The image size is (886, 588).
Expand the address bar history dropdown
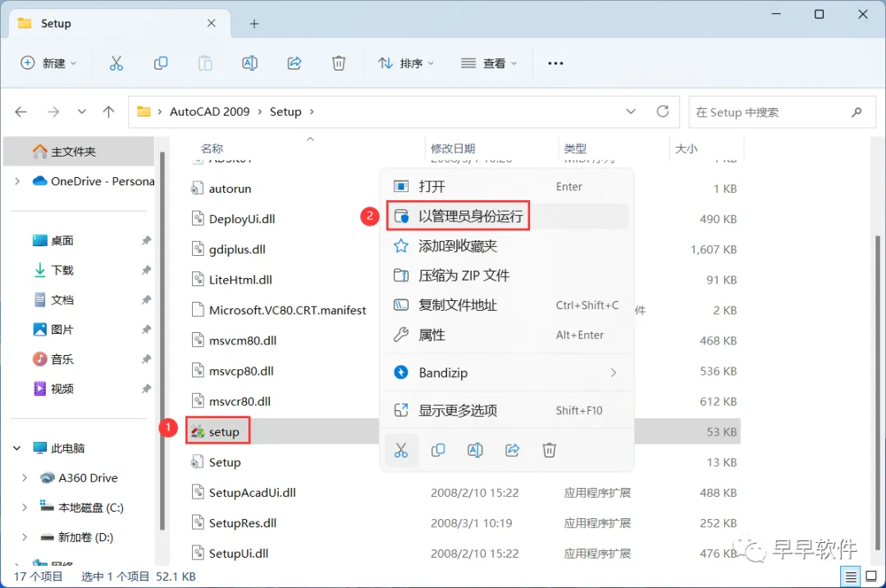(631, 112)
